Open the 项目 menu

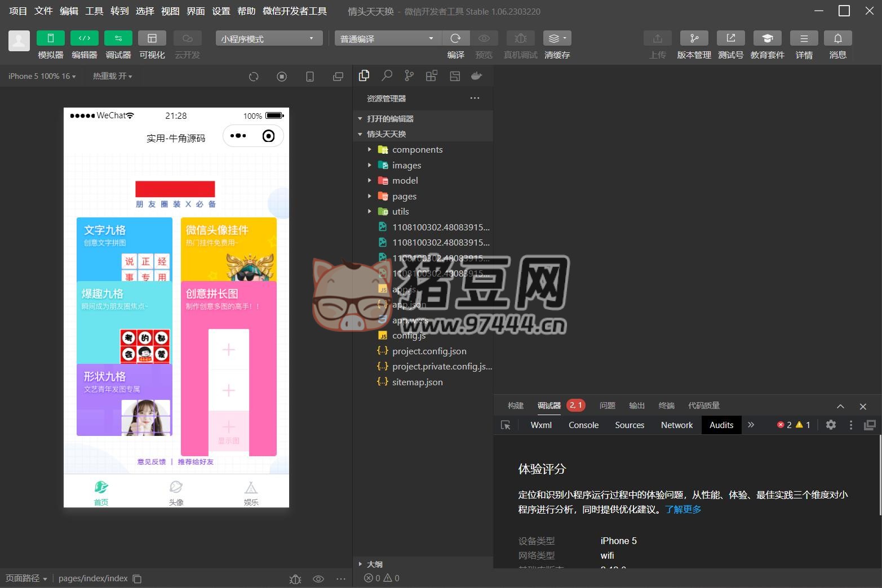[18, 11]
